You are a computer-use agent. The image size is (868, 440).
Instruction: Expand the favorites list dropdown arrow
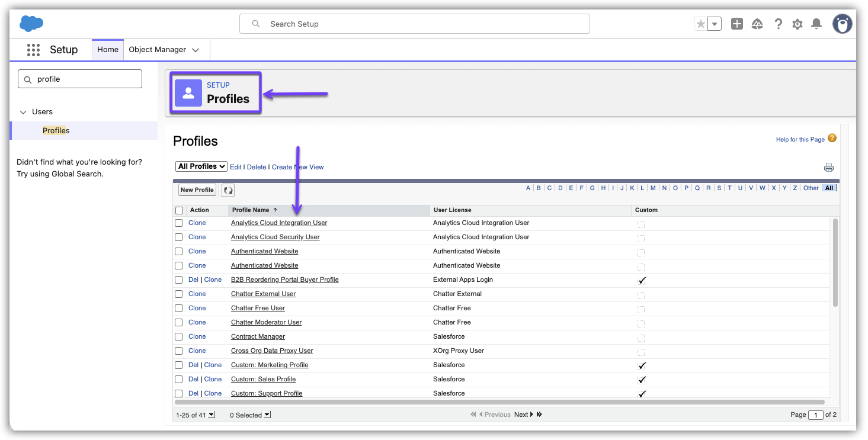[x=715, y=24]
